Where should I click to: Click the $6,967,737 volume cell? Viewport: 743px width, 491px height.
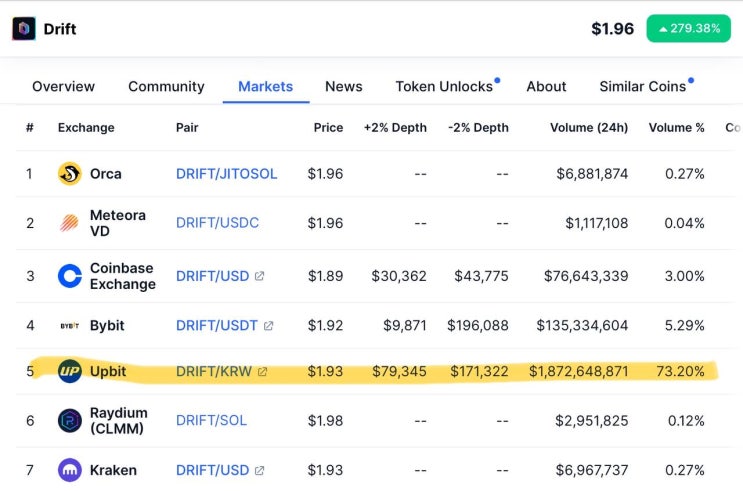(592, 470)
